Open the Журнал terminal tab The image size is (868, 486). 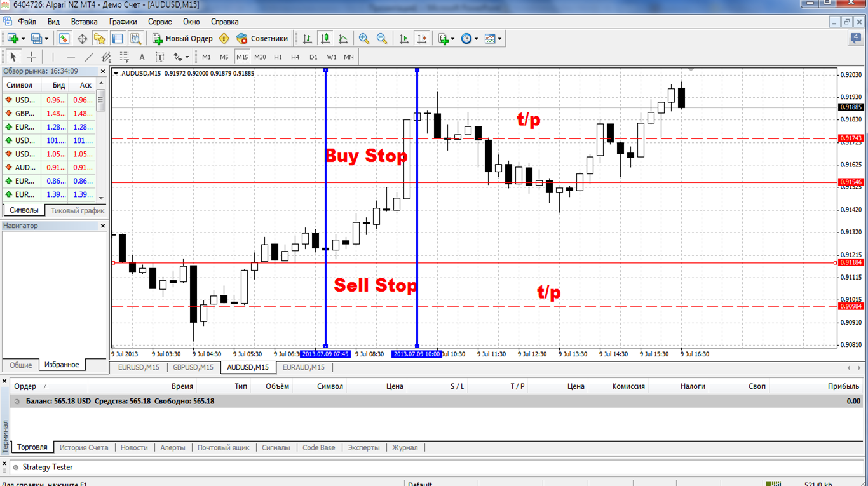tap(405, 448)
